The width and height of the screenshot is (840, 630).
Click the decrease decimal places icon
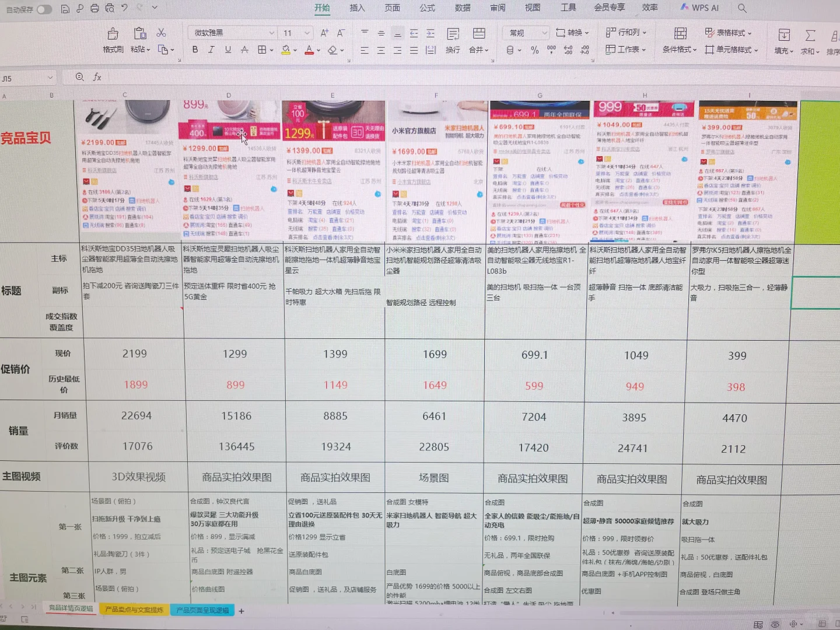(x=585, y=51)
